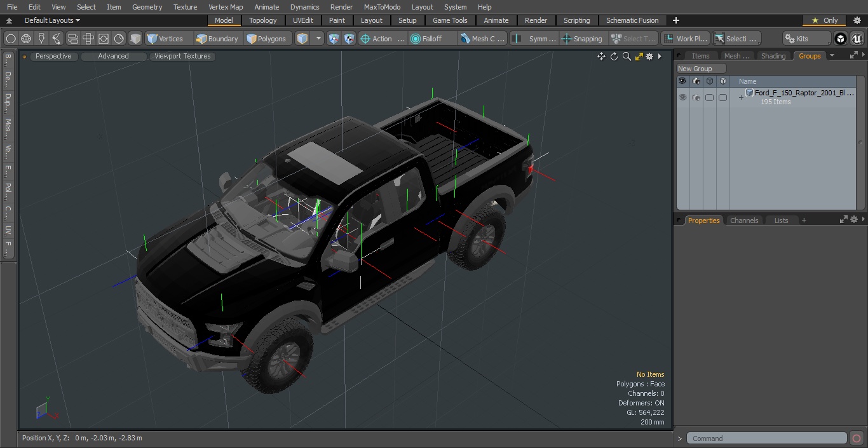This screenshot has height=448, width=868.
Task: Click the red record circle button
Action: coord(857,438)
